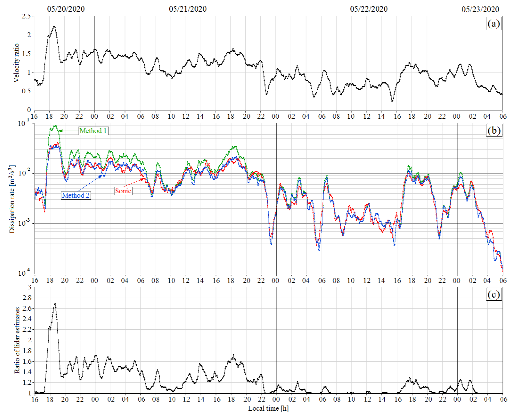Viewport: 513px width, 420px height.
Task: Click the 05/22/2020 date heading
Action: tap(369, 9)
